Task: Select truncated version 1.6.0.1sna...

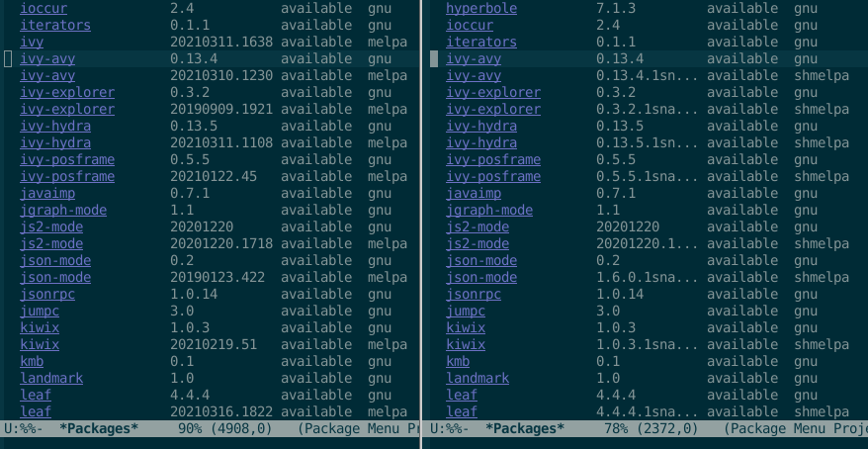Action: point(648,277)
